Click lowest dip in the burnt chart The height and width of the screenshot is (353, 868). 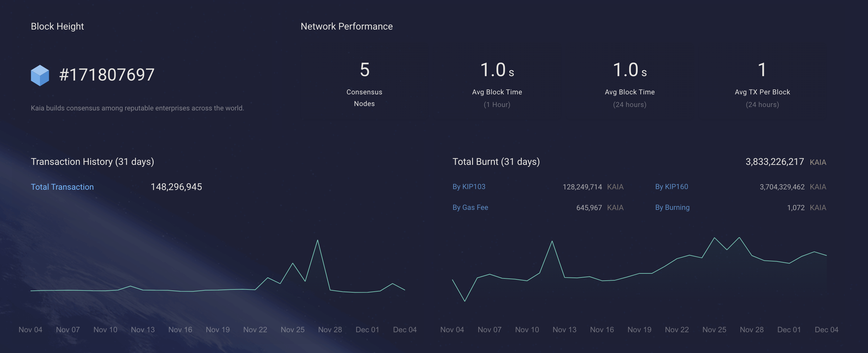point(465,301)
